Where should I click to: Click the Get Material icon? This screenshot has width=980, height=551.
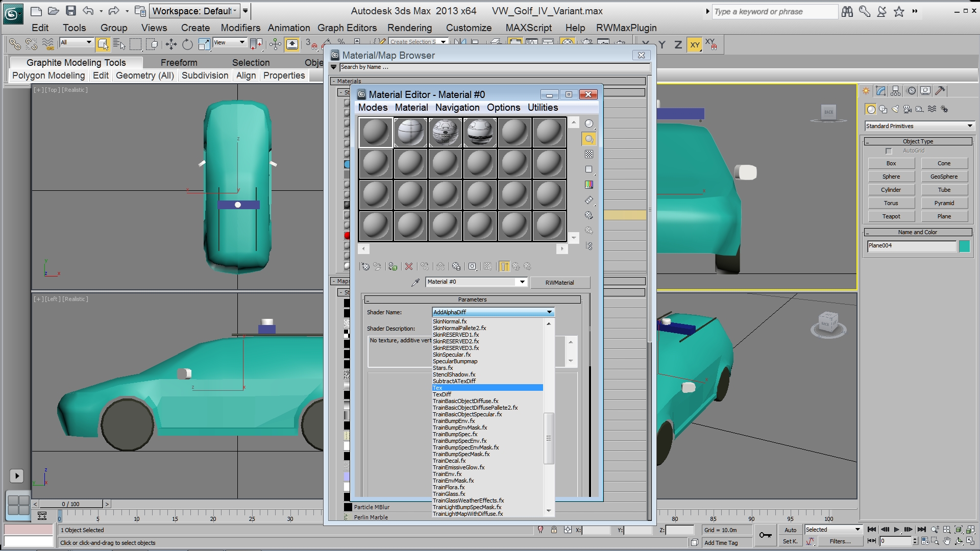[365, 266]
